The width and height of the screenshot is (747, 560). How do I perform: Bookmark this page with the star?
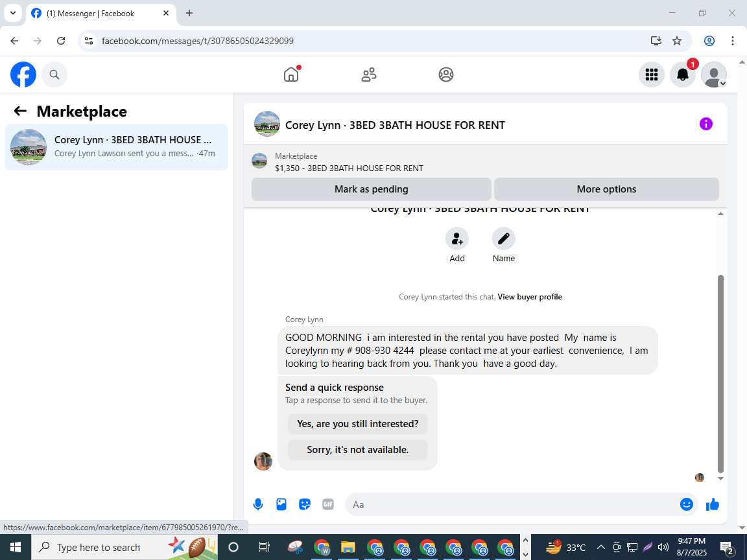click(x=677, y=41)
